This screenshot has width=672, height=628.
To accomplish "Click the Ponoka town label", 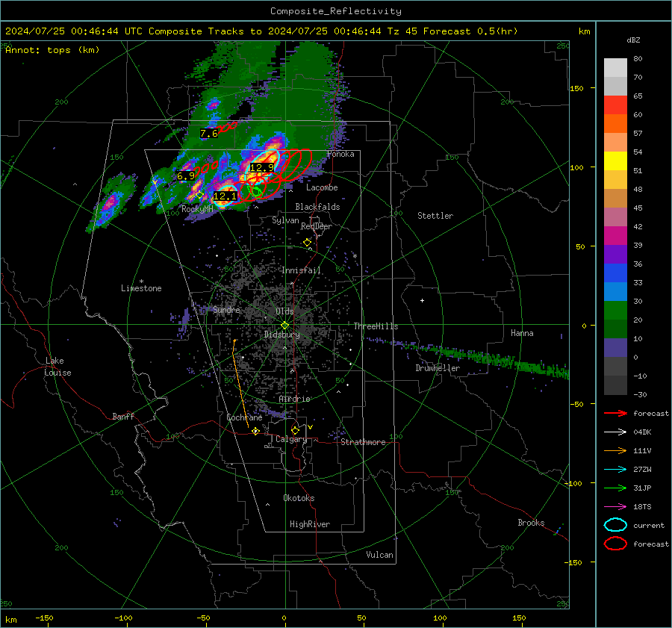I will [340, 154].
